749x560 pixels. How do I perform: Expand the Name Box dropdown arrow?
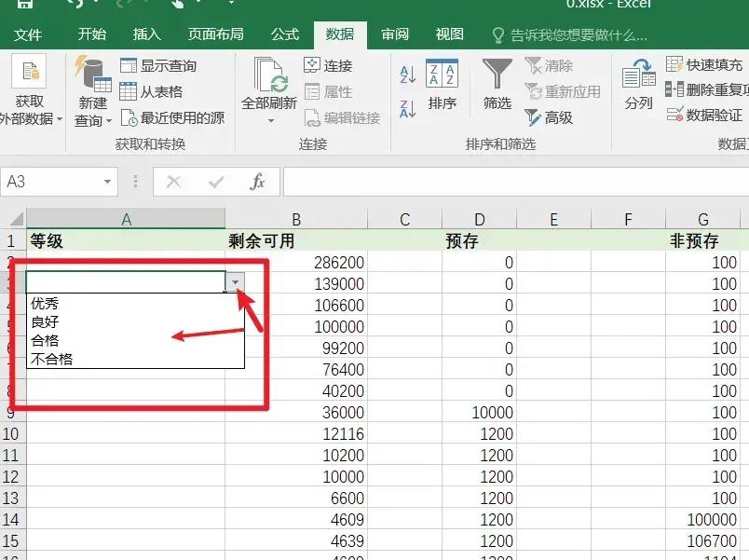coord(107,182)
